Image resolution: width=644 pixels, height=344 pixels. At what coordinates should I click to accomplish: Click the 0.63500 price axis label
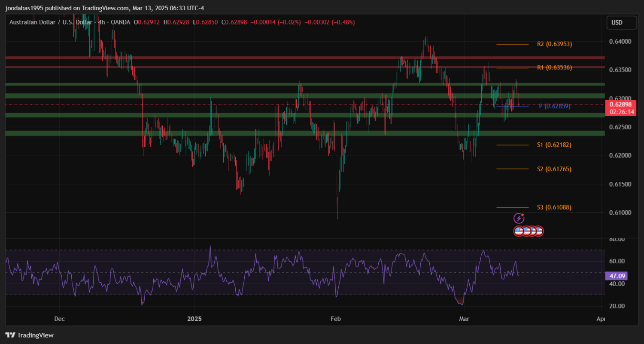(x=620, y=70)
